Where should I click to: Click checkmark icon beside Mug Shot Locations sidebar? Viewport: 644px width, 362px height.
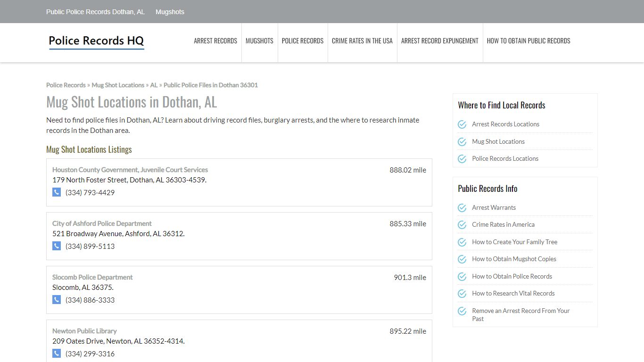pos(462,141)
